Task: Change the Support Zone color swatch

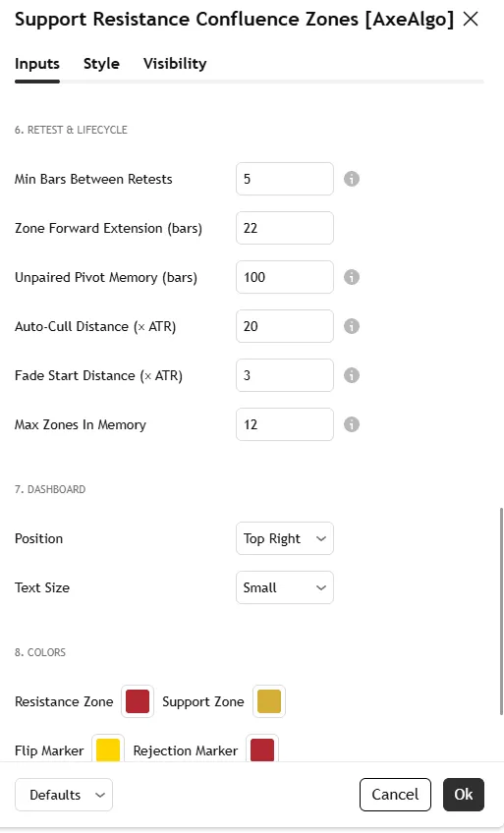Action: pyautogui.click(x=269, y=701)
